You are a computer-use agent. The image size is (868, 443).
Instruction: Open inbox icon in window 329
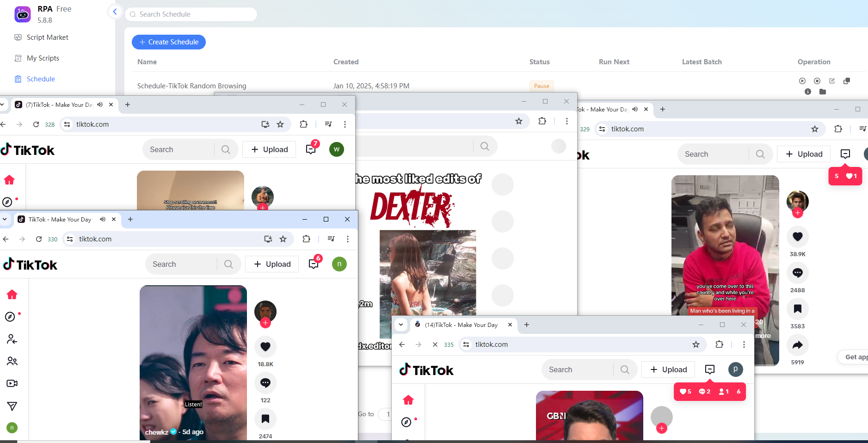845,154
